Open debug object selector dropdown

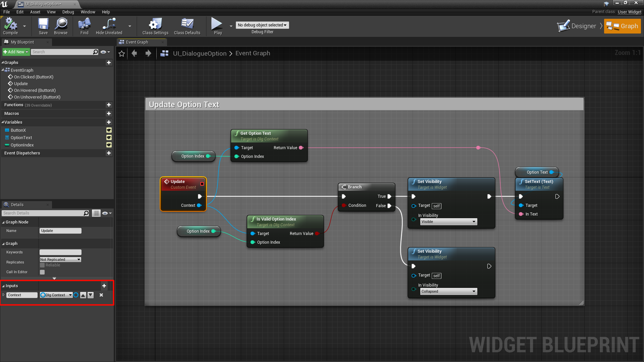tap(262, 25)
